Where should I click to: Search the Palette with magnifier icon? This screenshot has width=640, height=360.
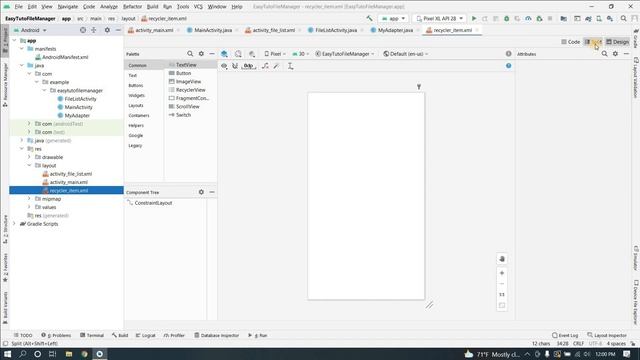tap(190, 53)
